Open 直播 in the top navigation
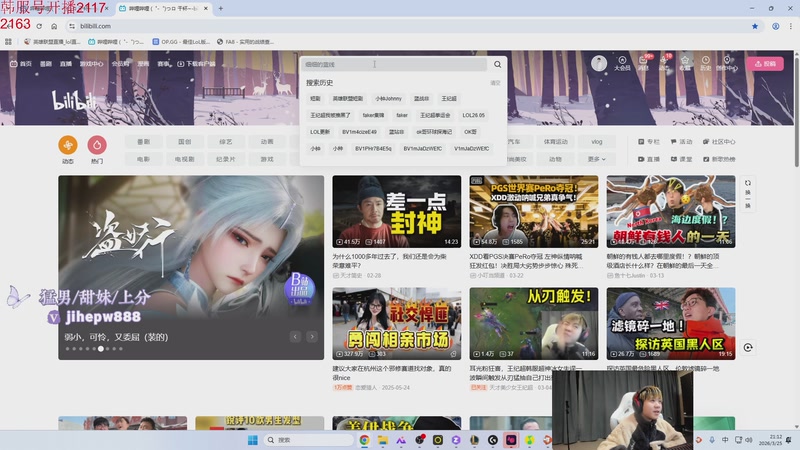The image size is (800, 450). (66, 64)
